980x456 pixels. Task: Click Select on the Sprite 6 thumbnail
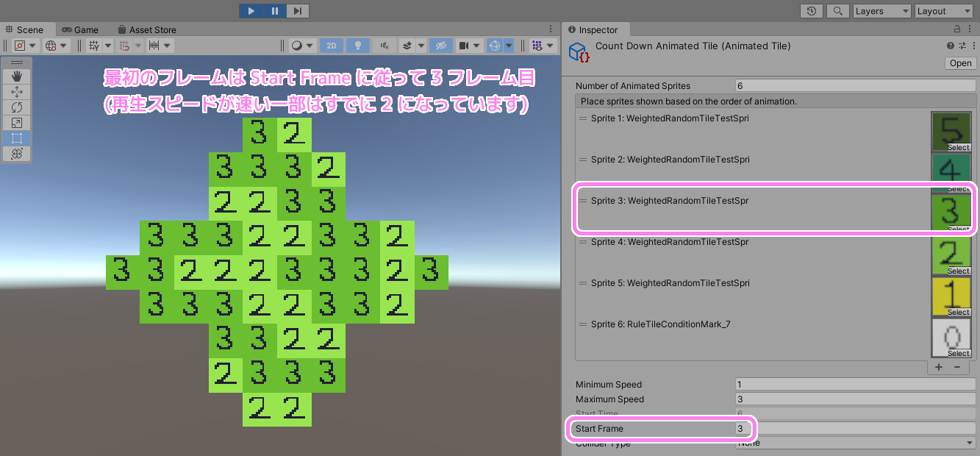click(x=960, y=354)
